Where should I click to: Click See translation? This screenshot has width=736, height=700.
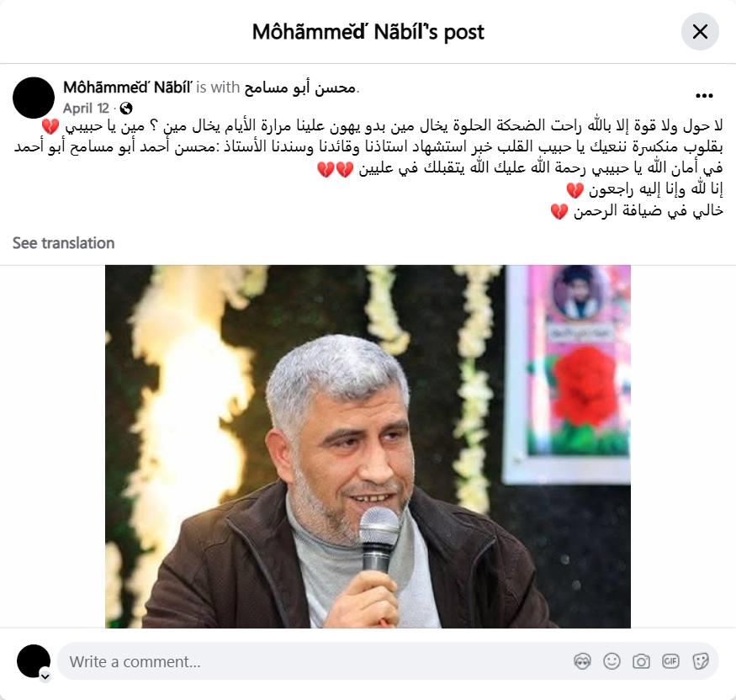click(63, 242)
